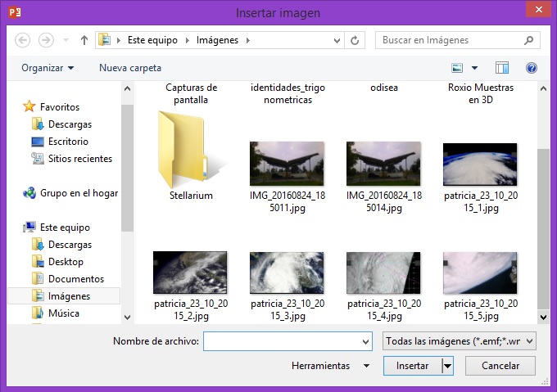Screen dimensions: 557x392
Task: Click the PowerPoint icon in title bar
Action: 12,12
